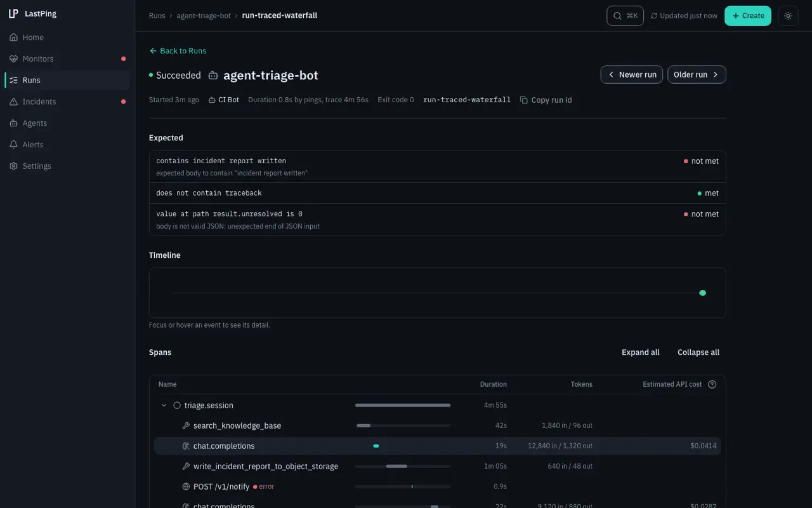
Task: Click the write_incident_report waterfall bar
Action: [396, 466]
